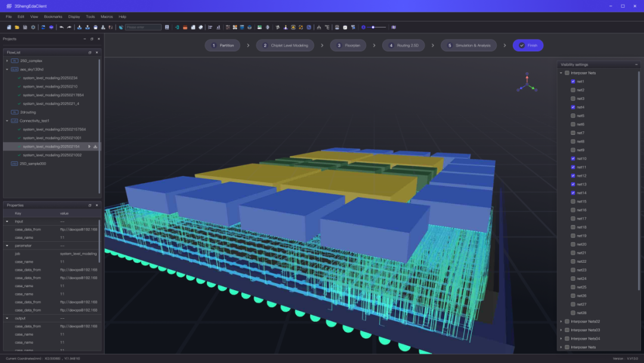Expand the Interposer Nets02 group

561,321
